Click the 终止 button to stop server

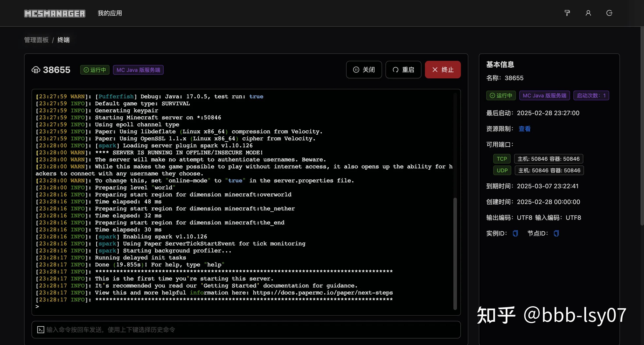(x=442, y=69)
